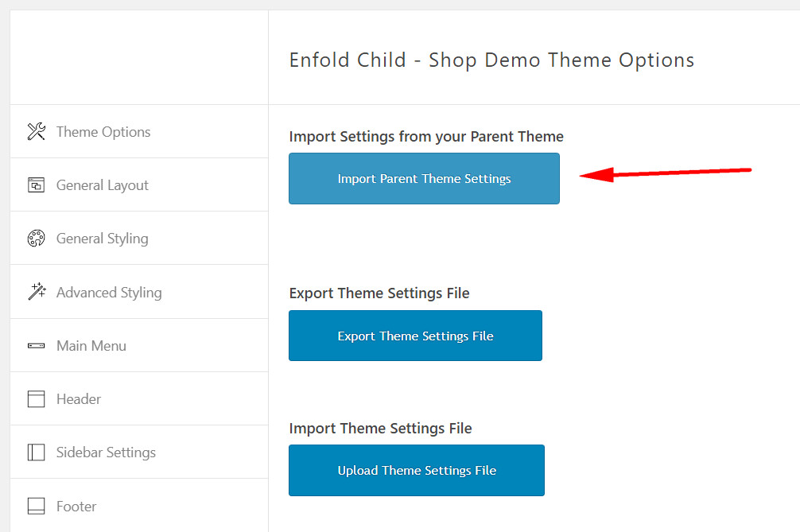This screenshot has width=800, height=532.
Task: Click the Header layout icon
Action: coord(37,399)
